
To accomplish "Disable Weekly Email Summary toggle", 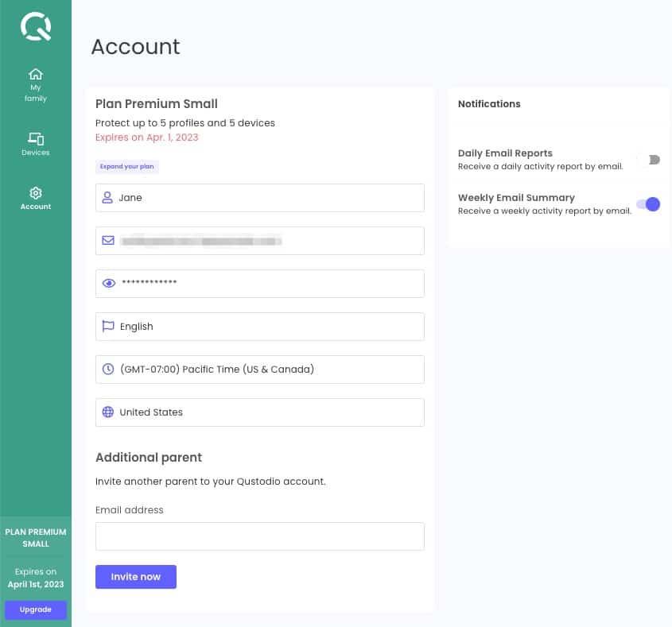I will coord(648,204).
